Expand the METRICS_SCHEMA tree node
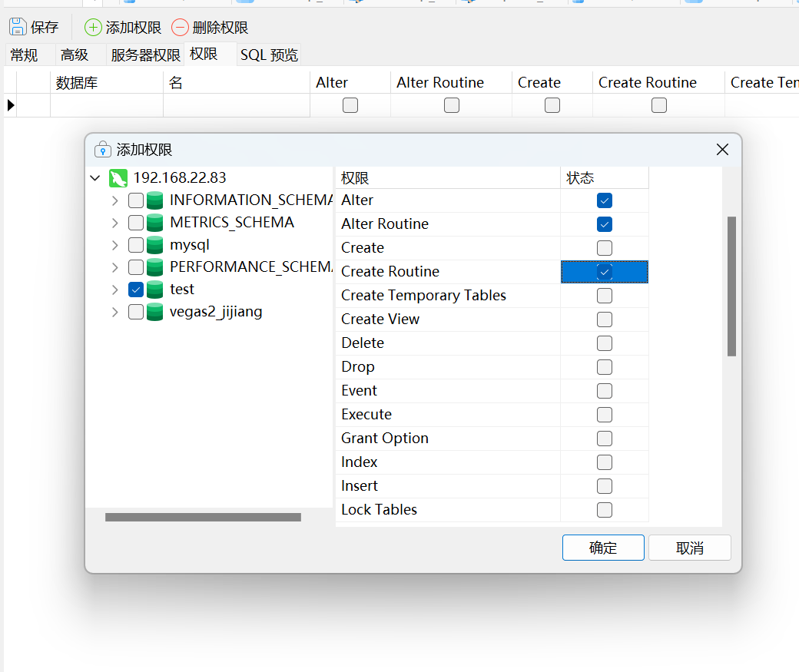 click(115, 223)
